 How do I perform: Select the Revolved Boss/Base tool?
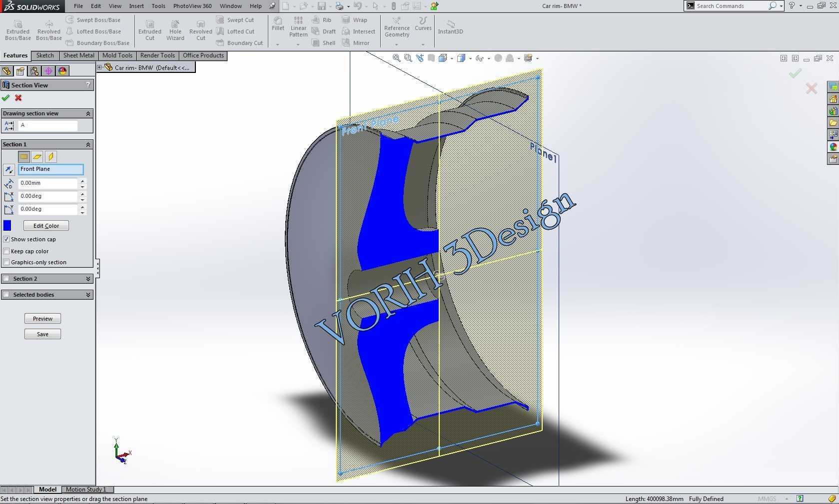[x=49, y=30]
